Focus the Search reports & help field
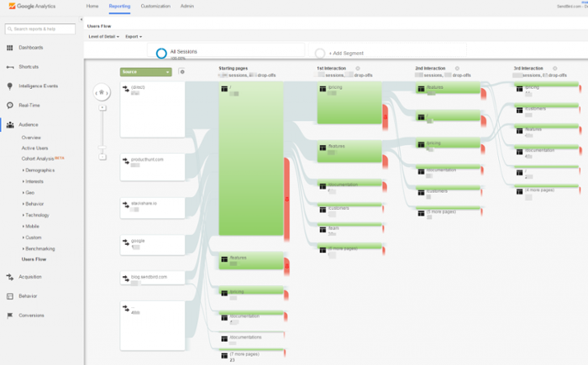Viewport: 588px width, 365px height. click(40, 29)
